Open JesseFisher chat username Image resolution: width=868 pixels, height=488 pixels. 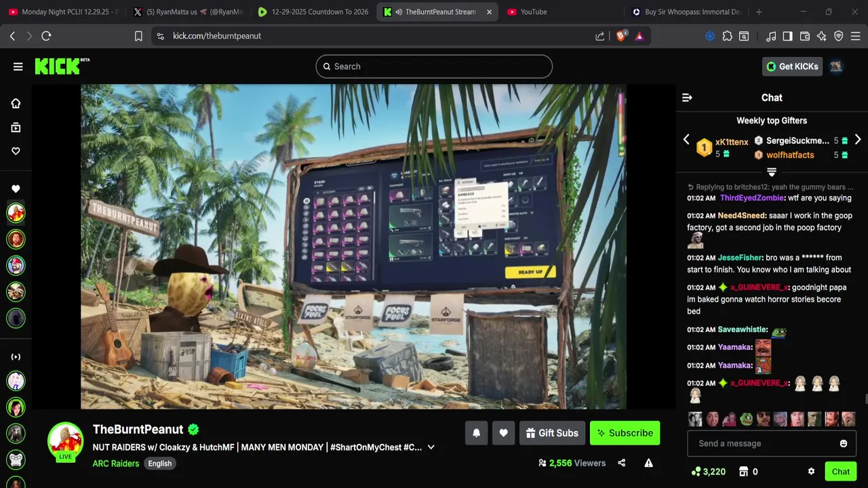coord(740,258)
